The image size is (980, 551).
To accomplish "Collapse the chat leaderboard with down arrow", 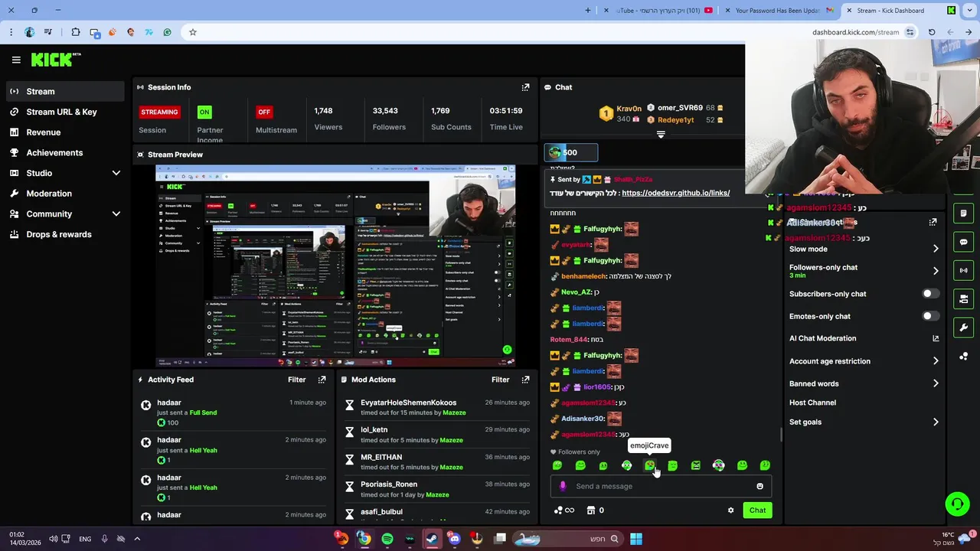I will click(x=661, y=135).
